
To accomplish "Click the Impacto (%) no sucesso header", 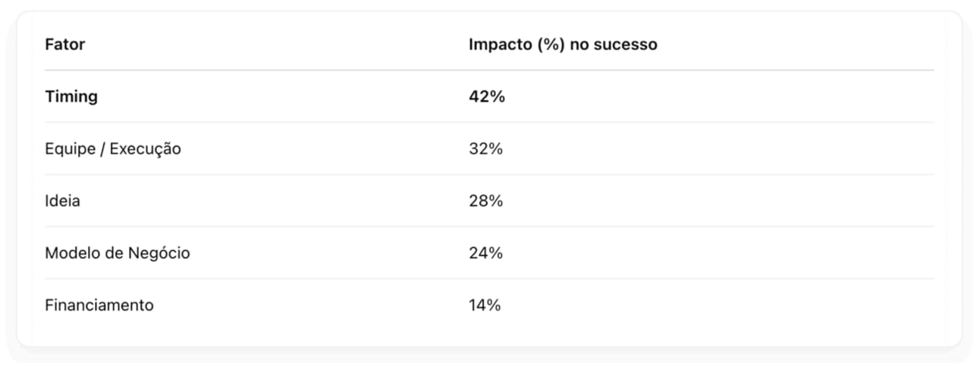I will (x=563, y=44).
